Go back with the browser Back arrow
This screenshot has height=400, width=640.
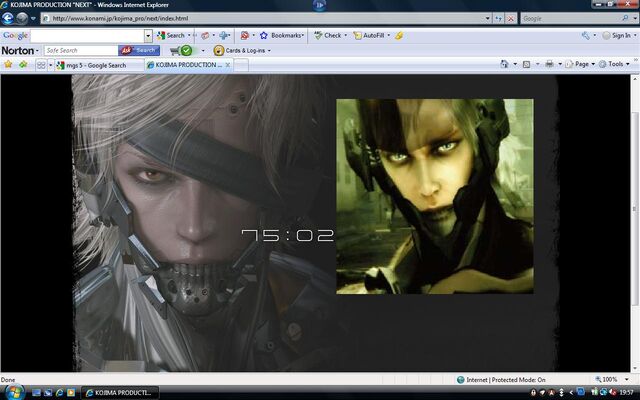(x=8, y=18)
